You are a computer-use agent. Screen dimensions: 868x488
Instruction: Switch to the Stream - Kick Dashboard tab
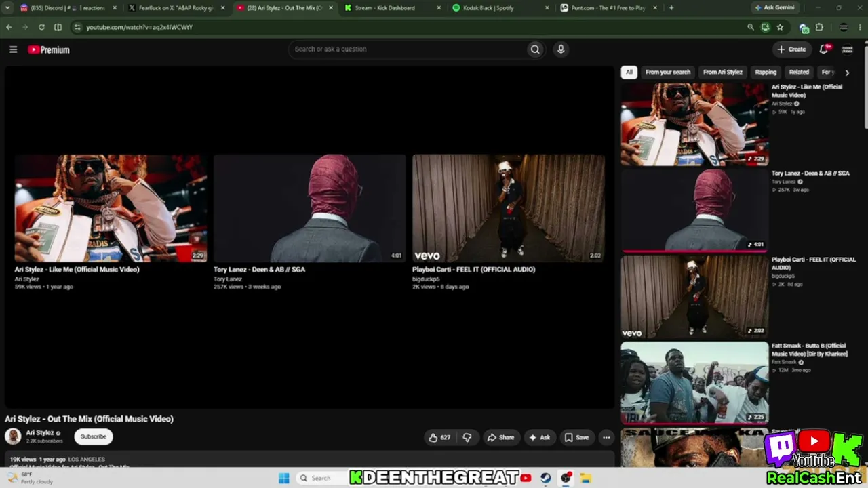[393, 8]
